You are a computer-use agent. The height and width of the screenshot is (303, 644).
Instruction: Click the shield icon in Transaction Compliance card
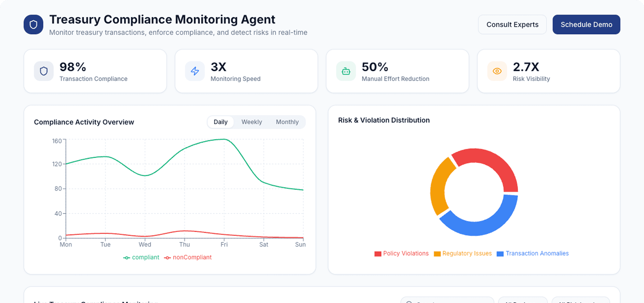coord(44,71)
